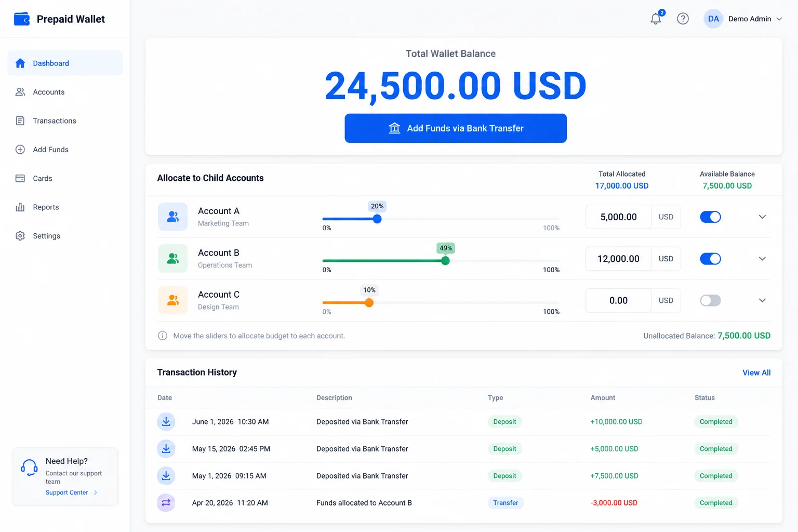Click the Account B amount input field
798x532 pixels.
(618, 259)
